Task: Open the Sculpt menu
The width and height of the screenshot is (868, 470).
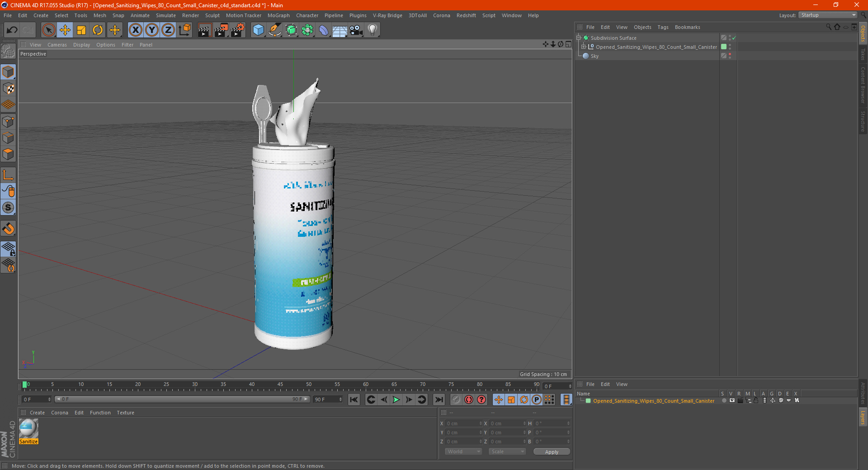Action: pyautogui.click(x=212, y=15)
